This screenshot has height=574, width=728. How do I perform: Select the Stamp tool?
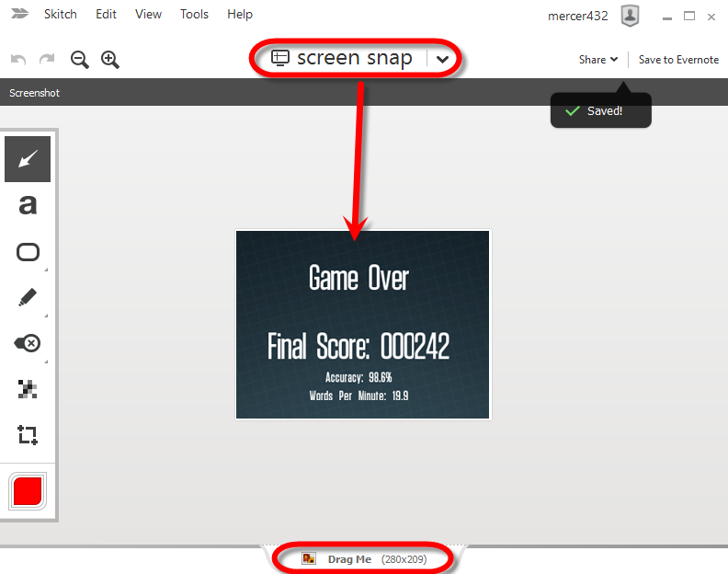(28, 343)
